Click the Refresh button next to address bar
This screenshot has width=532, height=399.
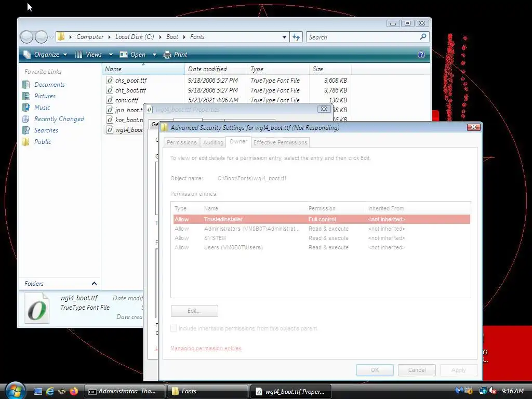click(x=296, y=37)
